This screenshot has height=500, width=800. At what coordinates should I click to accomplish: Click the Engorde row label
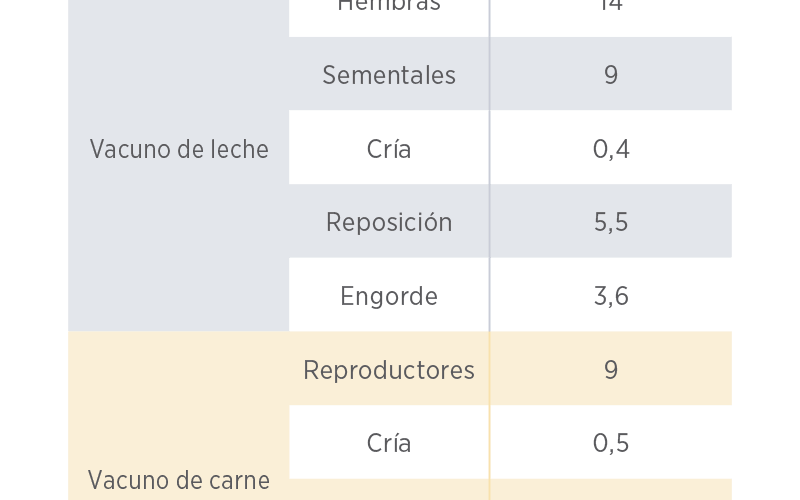tap(389, 296)
